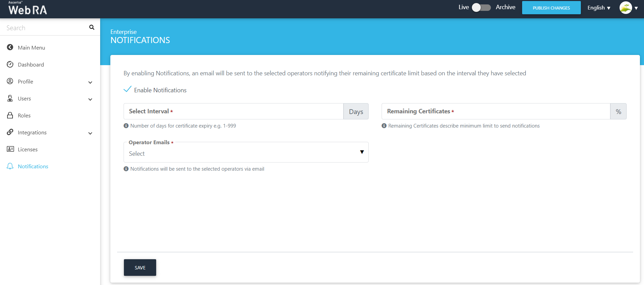Click the Users person icon
The height and width of the screenshot is (285, 644).
[10, 98]
